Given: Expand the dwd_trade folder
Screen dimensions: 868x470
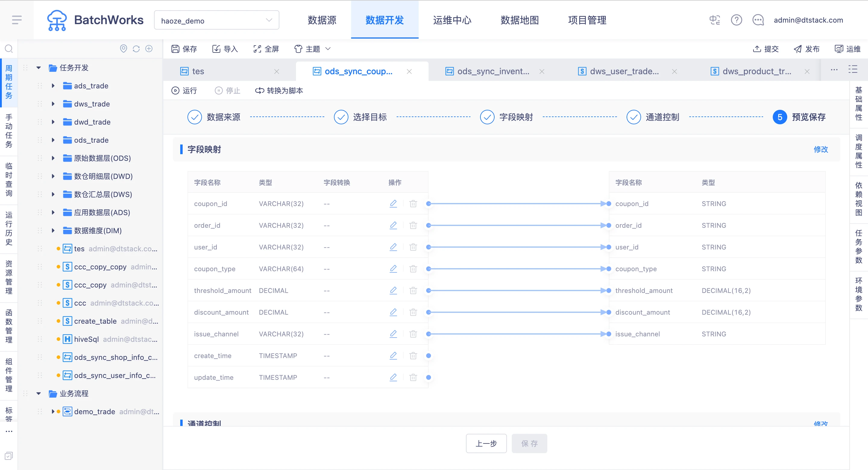Looking at the screenshot, I should pos(53,122).
